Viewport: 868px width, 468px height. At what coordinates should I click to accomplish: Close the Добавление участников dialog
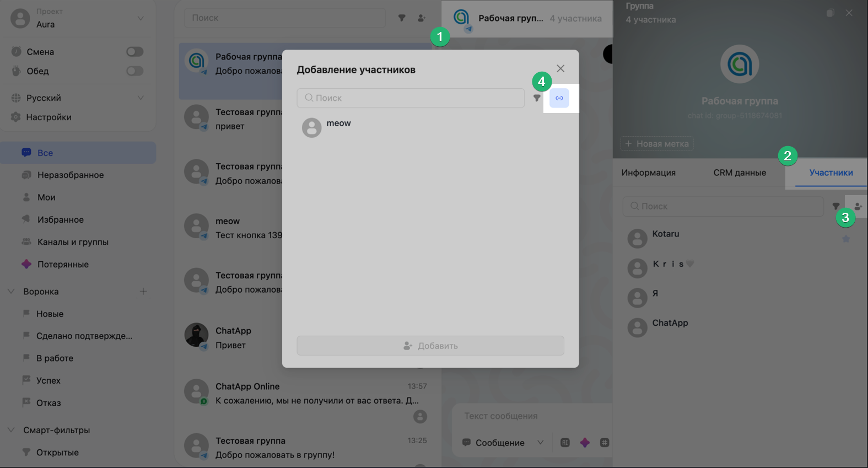pyautogui.click(x=560, y=68)
